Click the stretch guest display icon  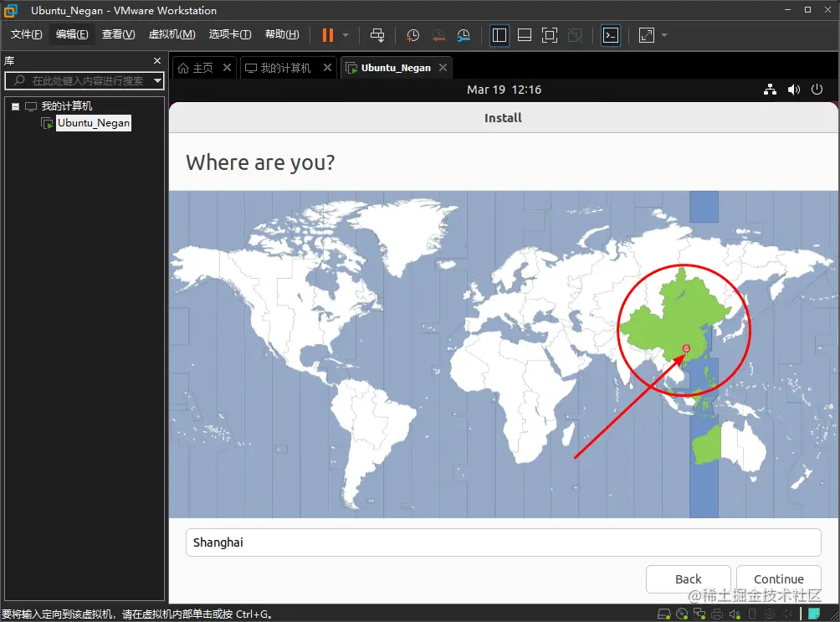tap(647, 35)
